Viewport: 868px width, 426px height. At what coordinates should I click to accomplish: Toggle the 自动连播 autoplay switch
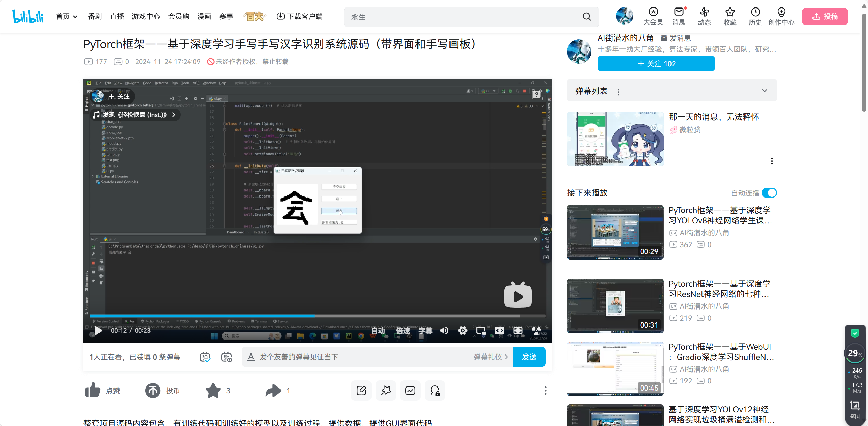point(769,193)
